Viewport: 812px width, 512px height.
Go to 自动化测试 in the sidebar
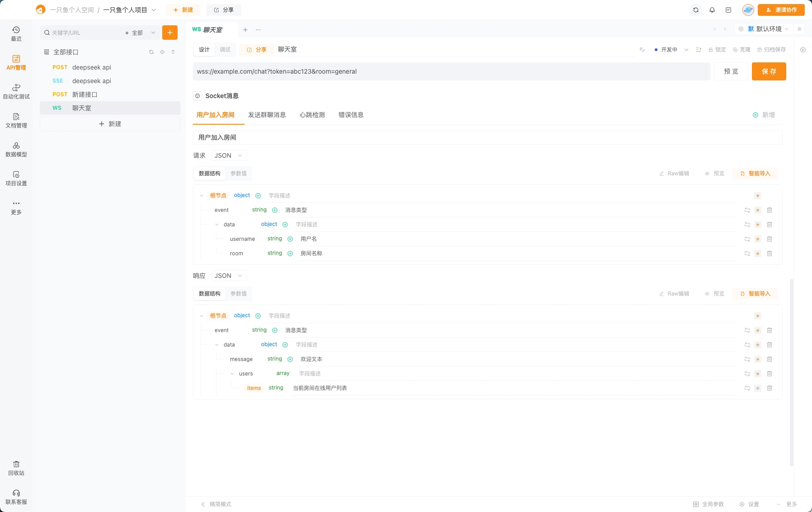[x=16, y=92]
